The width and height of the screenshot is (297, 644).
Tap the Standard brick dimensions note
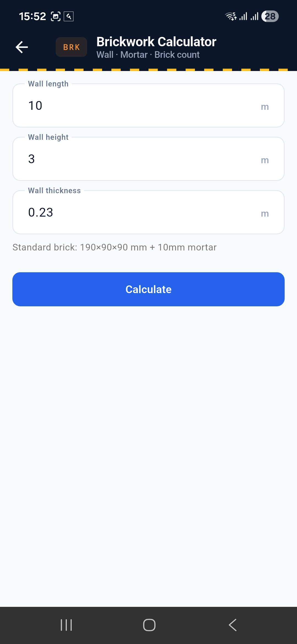click(114, 247)
